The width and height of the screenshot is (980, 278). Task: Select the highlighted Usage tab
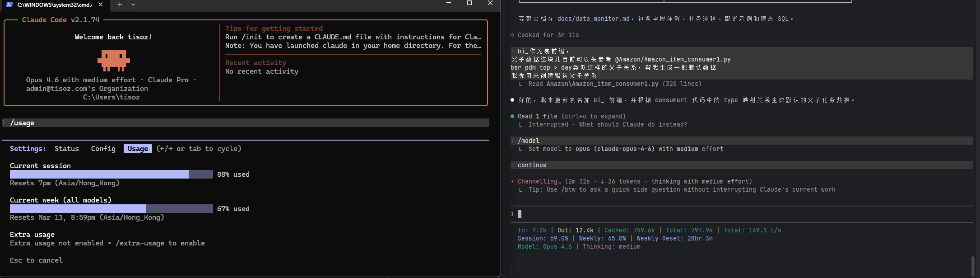138,149
